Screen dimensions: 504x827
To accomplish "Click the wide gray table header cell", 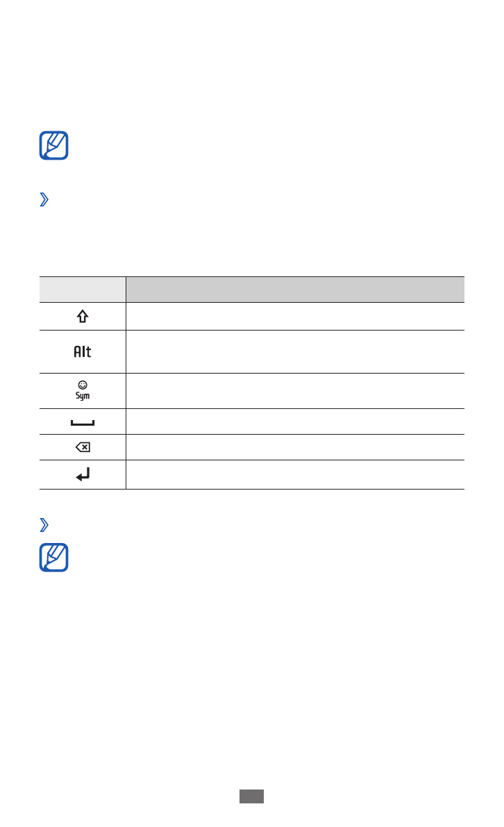I will point(295,290).
